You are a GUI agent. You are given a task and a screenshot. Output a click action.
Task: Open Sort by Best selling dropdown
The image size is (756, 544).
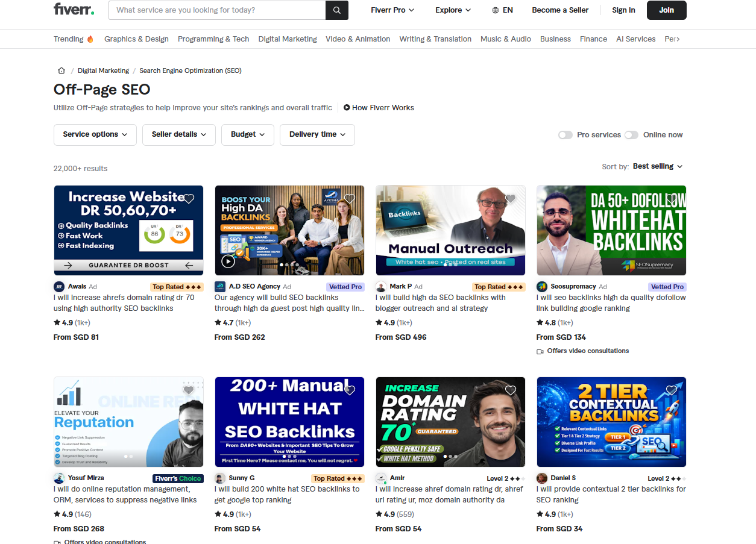point(658,166)
